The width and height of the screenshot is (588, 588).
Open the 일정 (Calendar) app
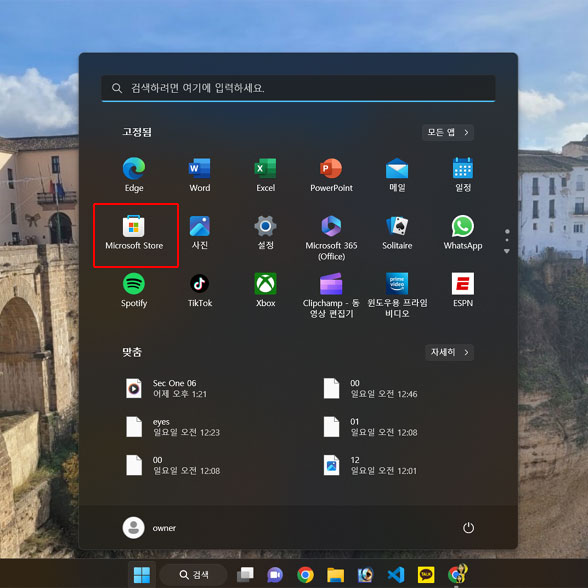(x=463, y=175)
